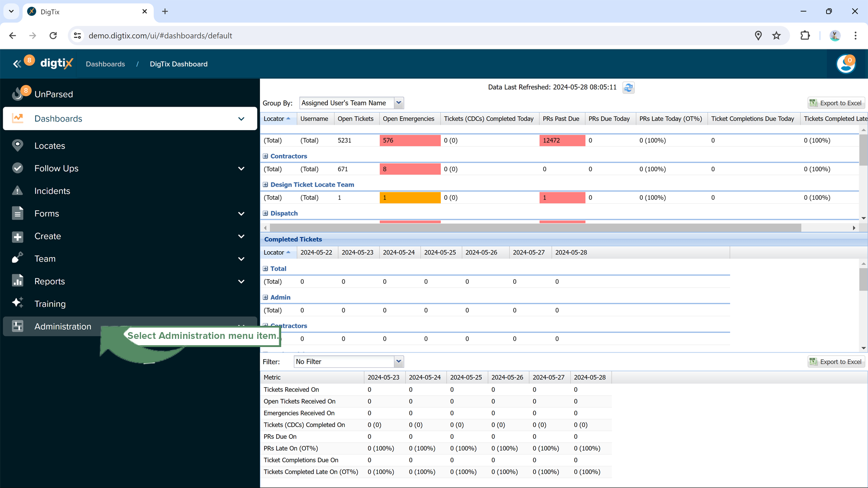Expand the Contractors group row
Viewport: 868px width, 488px height.
pyautogui.click(x=265, y=156)
